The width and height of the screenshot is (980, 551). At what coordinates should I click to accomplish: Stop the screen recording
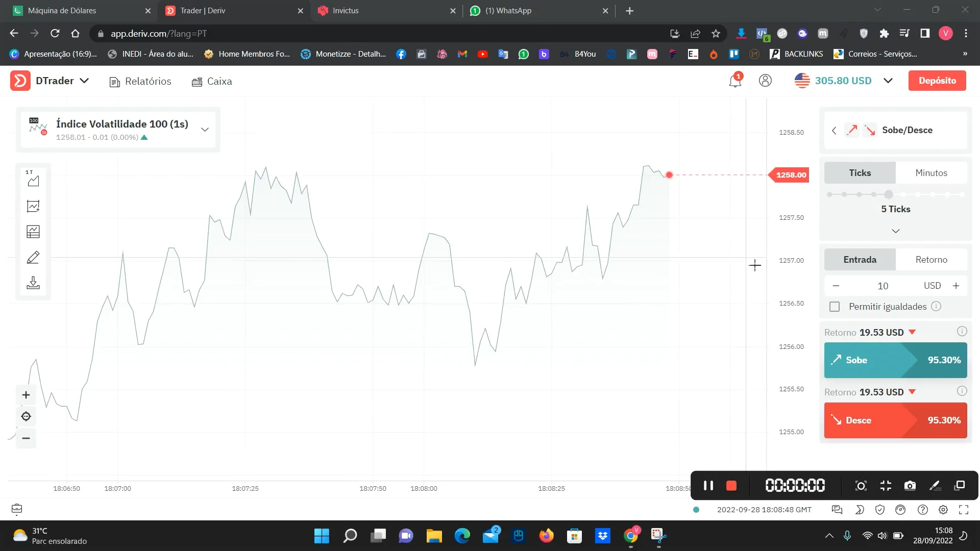coord(731,486)
